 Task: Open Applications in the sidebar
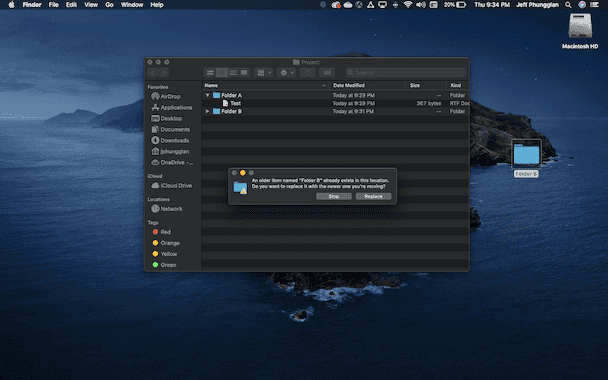coord(172,107)
